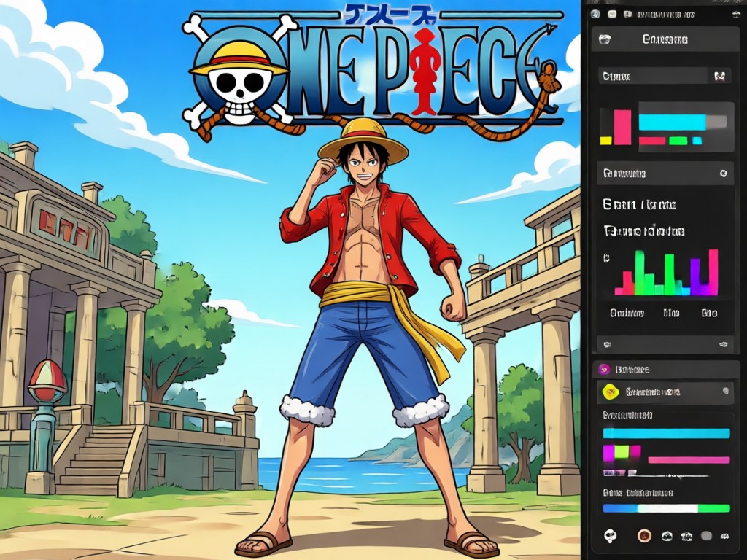Select the middle label below the histogram

click(671, 314)
